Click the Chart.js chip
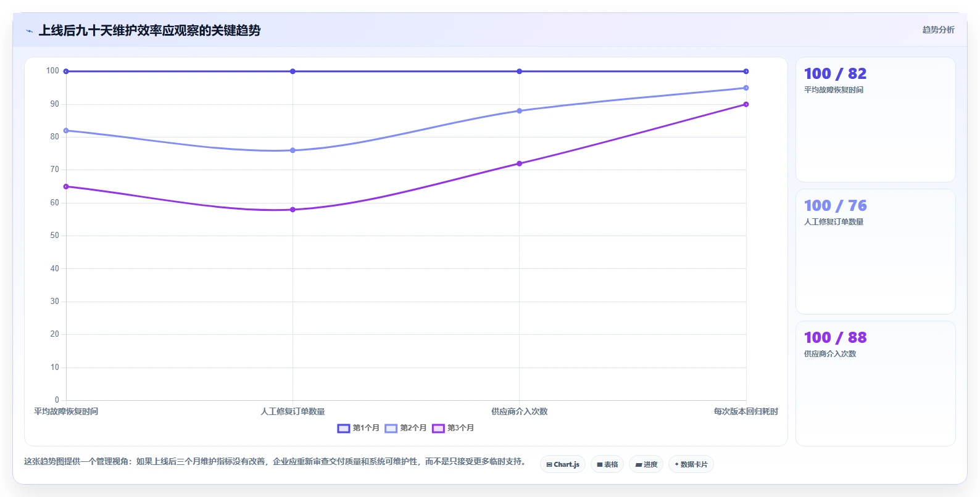This screenshot has height=497, width=980. pos(563,464)
